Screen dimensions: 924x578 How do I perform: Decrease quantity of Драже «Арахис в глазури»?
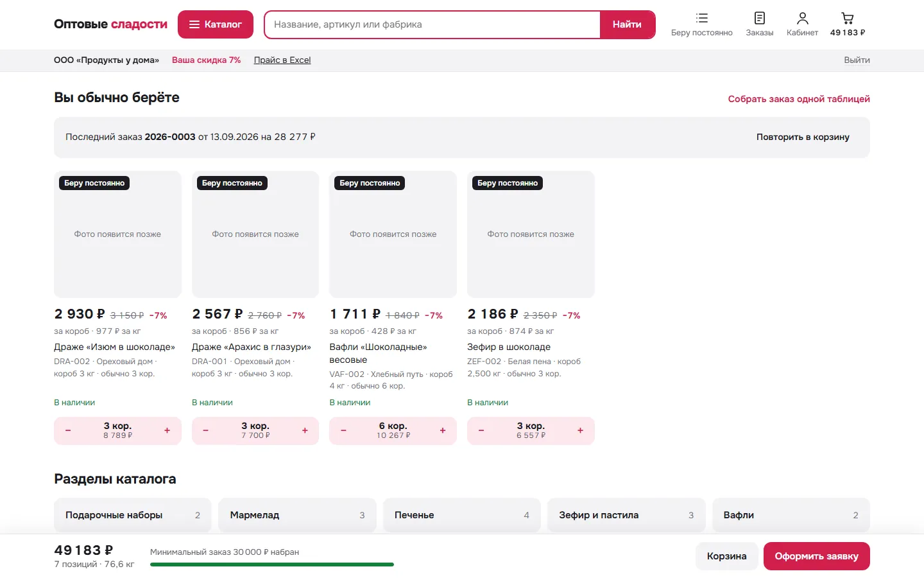tap(206, 430)
